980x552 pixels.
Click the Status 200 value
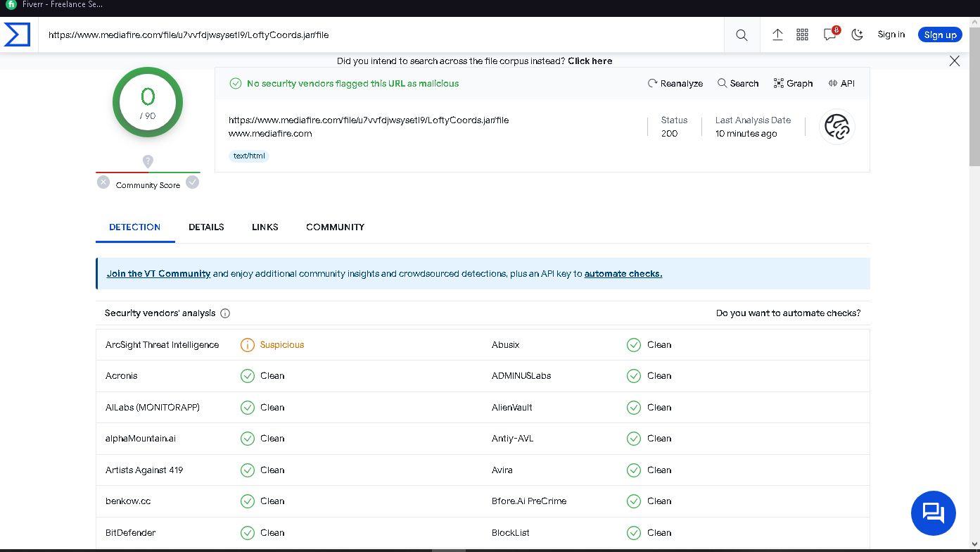click(670, 134)
